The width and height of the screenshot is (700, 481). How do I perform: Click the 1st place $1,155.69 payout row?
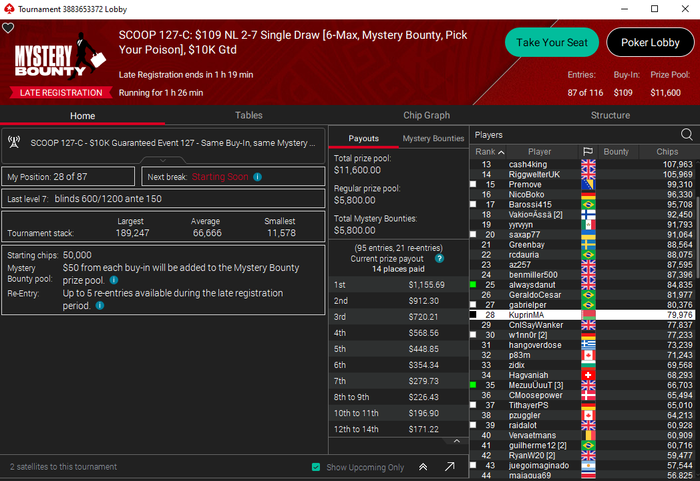(398, 284)
